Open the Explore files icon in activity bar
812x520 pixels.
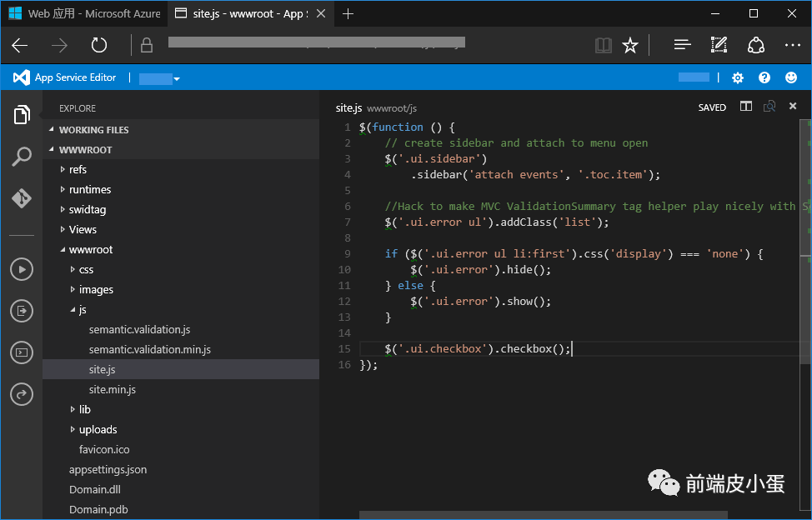point(22,114)
